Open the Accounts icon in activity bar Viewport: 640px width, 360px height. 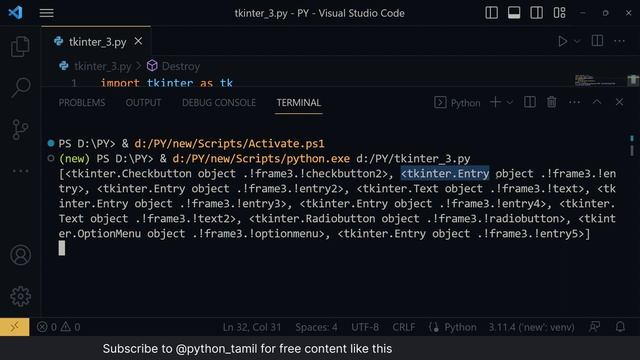click(x=20, y=255)
